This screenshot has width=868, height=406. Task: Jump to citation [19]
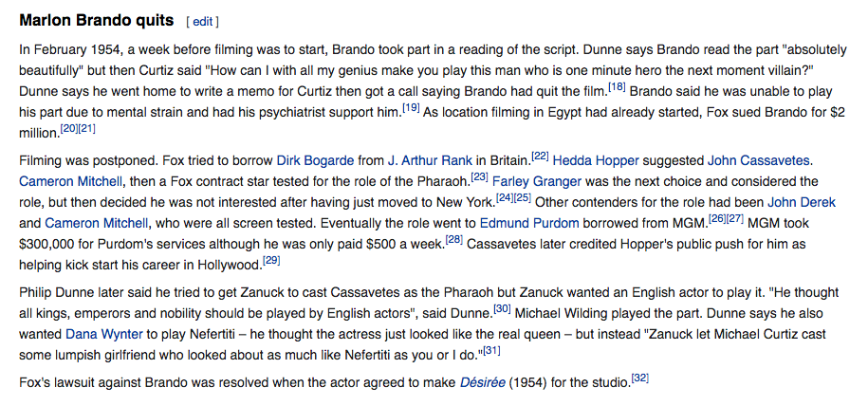tap(411, 108)
